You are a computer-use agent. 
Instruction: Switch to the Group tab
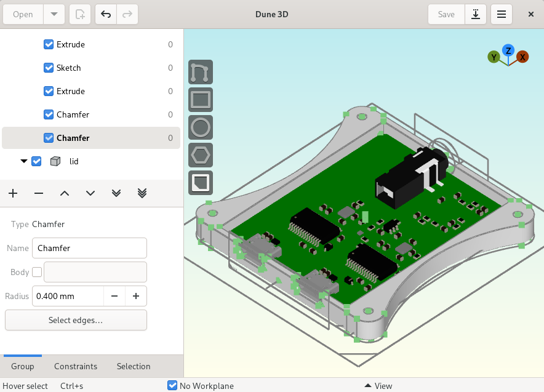pos(23,366)
